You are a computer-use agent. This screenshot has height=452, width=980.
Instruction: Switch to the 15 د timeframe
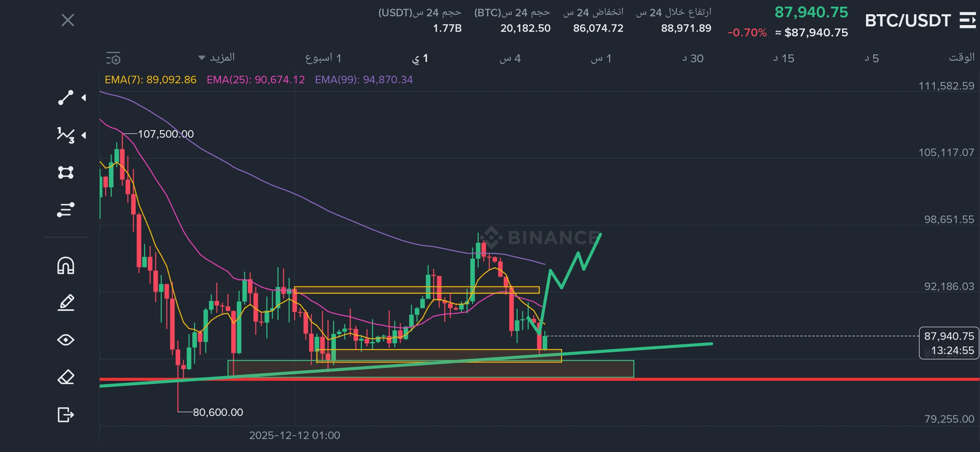[784, 59]
